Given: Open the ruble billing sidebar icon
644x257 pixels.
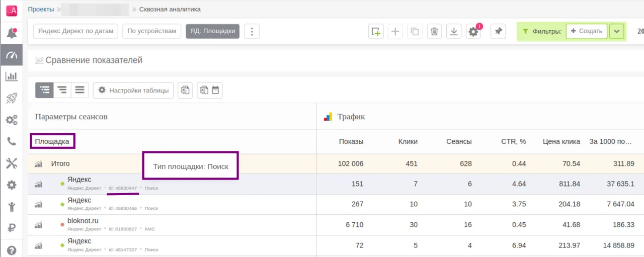Looking at the screenshot, I should pyautogui.click(x=12, y=228).
